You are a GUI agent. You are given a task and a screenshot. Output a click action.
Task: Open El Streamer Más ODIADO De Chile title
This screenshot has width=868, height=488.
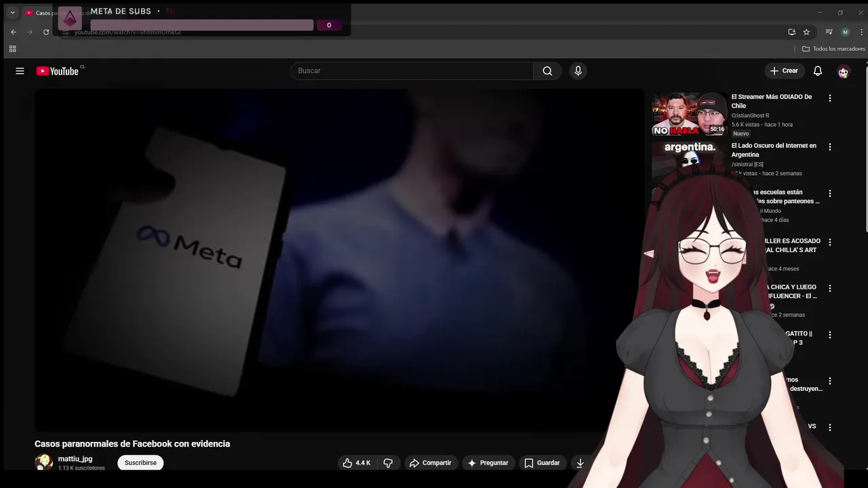pyautogui.click(x=772, y=102)
